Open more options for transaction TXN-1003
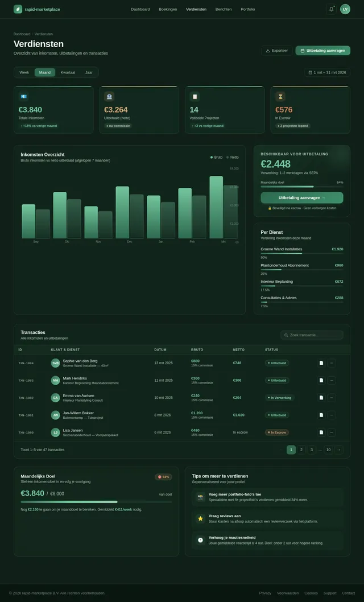Viewport: 364px width, 602px height. pyautogui.click(x=332, y=380)
